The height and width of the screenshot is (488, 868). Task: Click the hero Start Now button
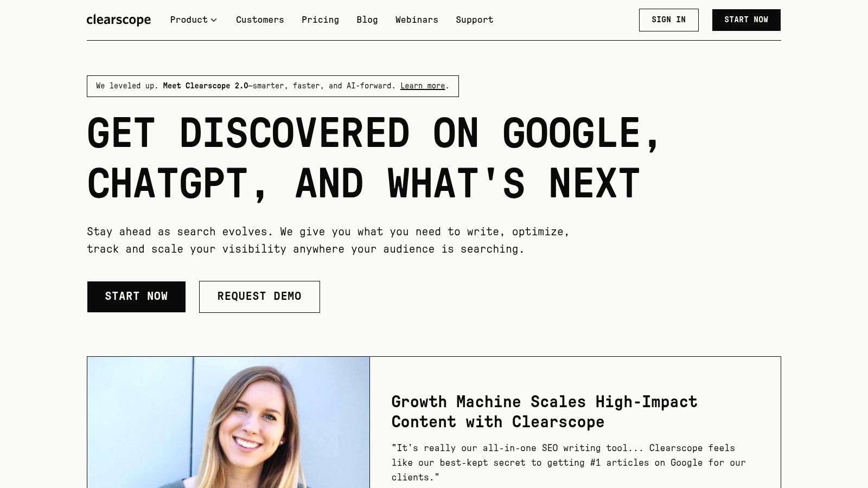tap(136, 297)
